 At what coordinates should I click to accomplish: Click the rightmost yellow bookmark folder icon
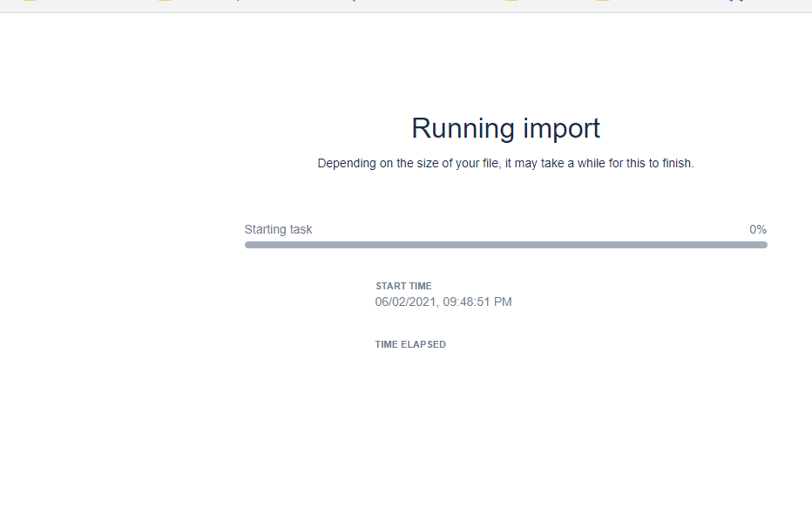(x=603, y=1)
